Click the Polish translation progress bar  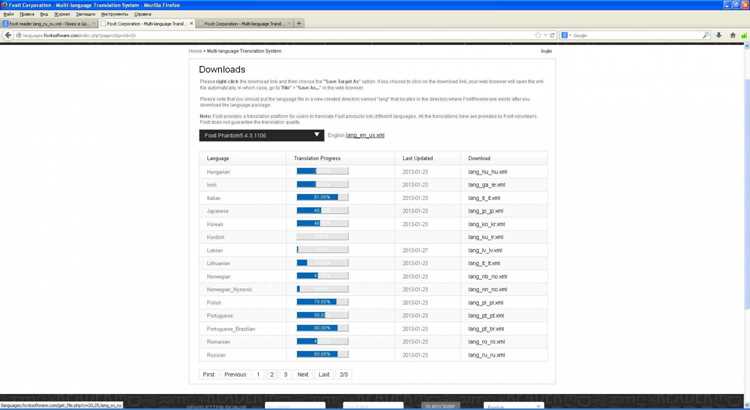pyautogui.click(x=322, y=302)
